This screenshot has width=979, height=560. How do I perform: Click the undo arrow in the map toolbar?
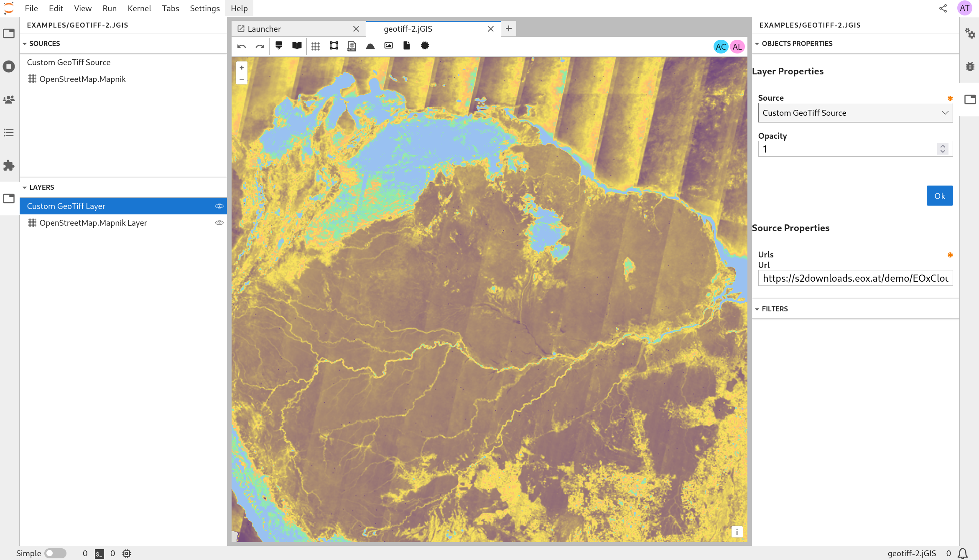(241, 46)
